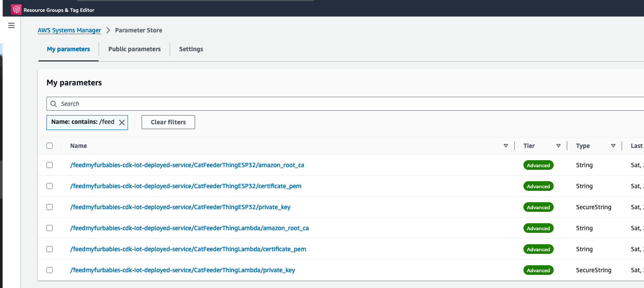This screenshot has height=288, width=644.
Task: Open the CatFeederThingESP32/amazon_root_ca parameter link
Action: 187,165
